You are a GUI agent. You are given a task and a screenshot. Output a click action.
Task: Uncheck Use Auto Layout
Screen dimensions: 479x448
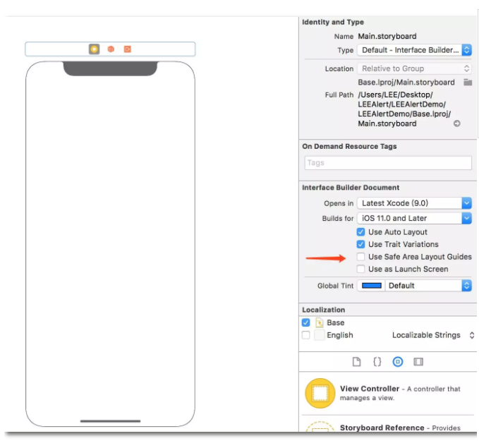tap(360, 232)
